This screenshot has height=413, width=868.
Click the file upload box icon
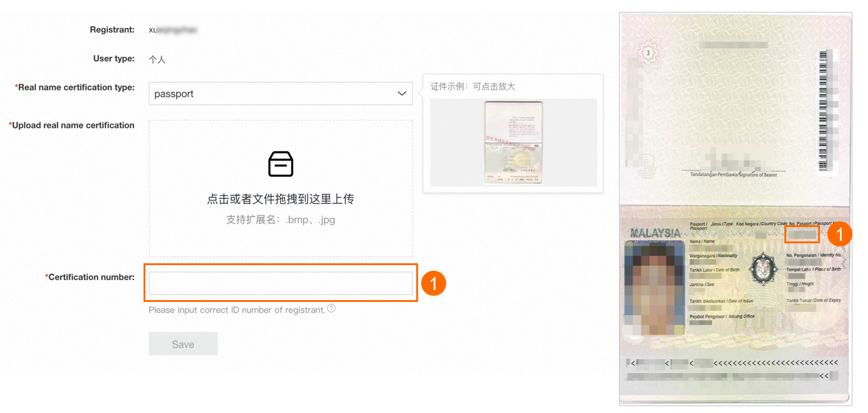(x=280, y=164)
